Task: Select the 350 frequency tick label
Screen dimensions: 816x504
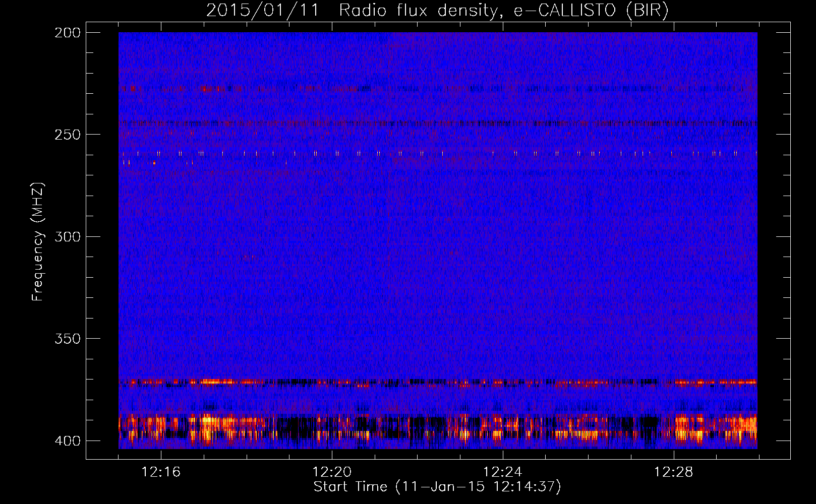Action: click(67, 339)
